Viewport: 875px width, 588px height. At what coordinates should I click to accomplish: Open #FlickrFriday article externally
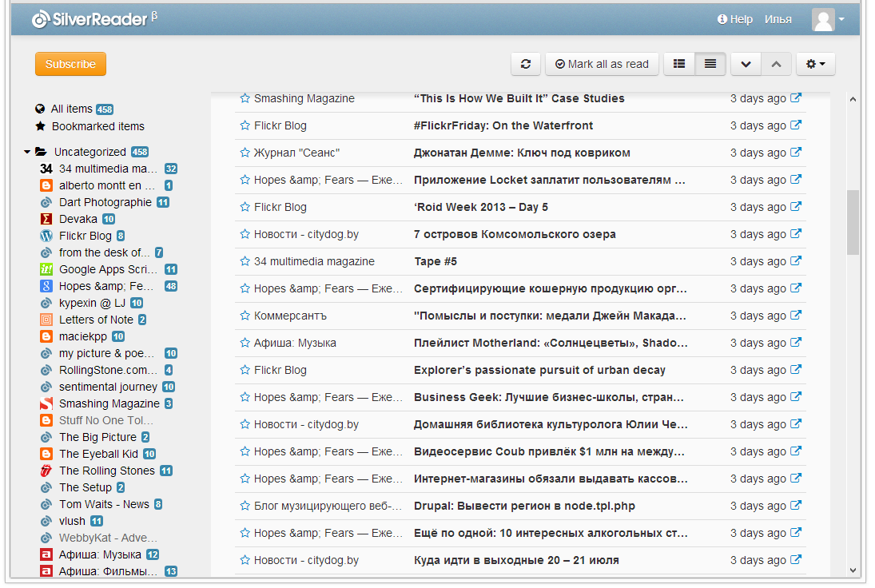pyautogui.click(x=796, y=125)
